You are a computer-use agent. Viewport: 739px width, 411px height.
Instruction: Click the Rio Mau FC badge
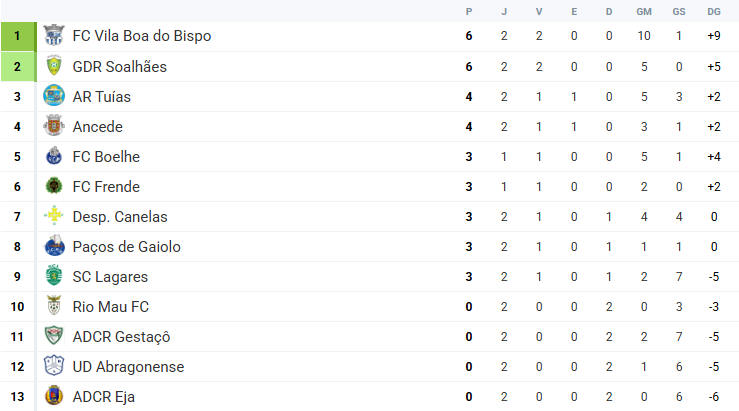[54, 305]
